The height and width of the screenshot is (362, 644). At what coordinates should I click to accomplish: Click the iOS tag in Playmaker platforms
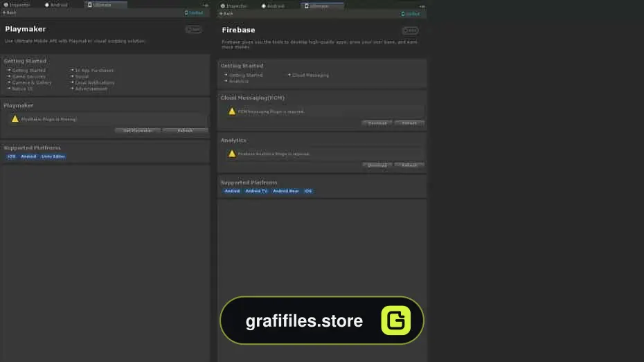coord(12,157)
